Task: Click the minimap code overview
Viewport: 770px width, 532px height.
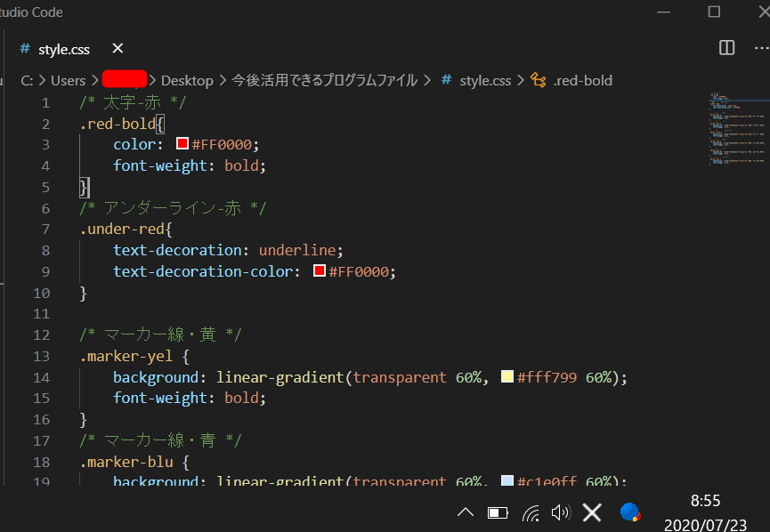Action: click(738, 129)
